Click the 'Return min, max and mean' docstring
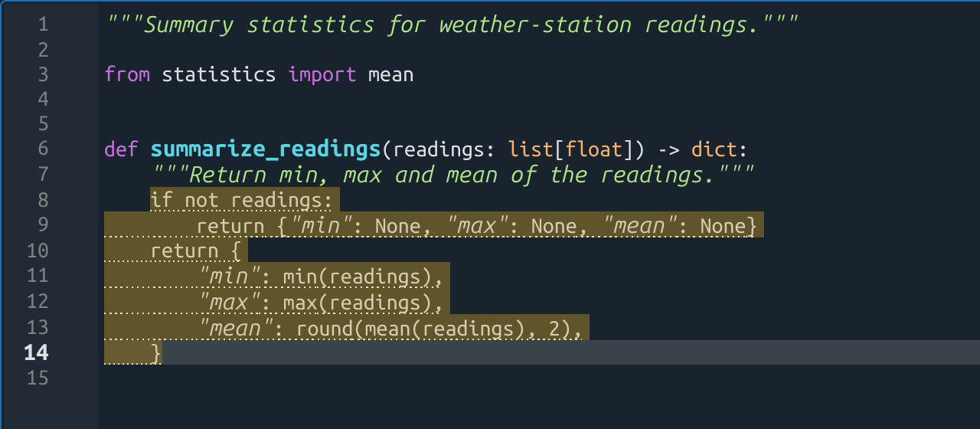This screenshot has width=980, height=429. click(454, 175)
